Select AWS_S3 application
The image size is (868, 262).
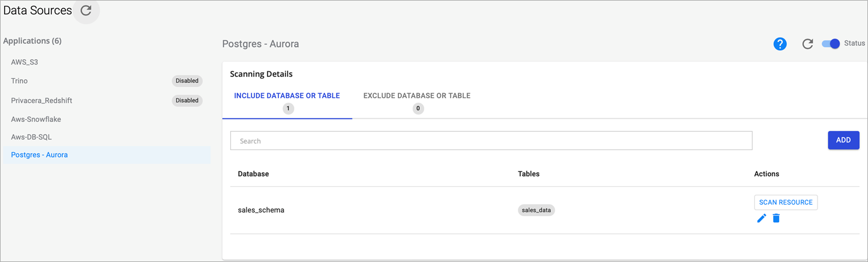[24, 62]
